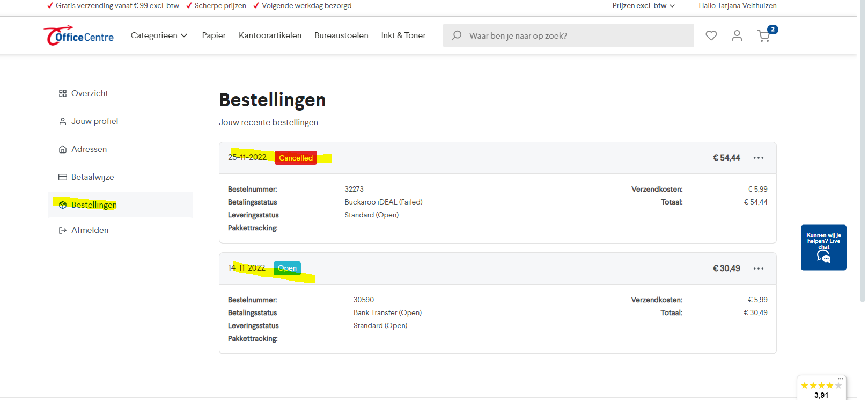
Task: Click 'Gratis verzending vanaf € 99 excl. btw' text
Action: coord(117,5)
